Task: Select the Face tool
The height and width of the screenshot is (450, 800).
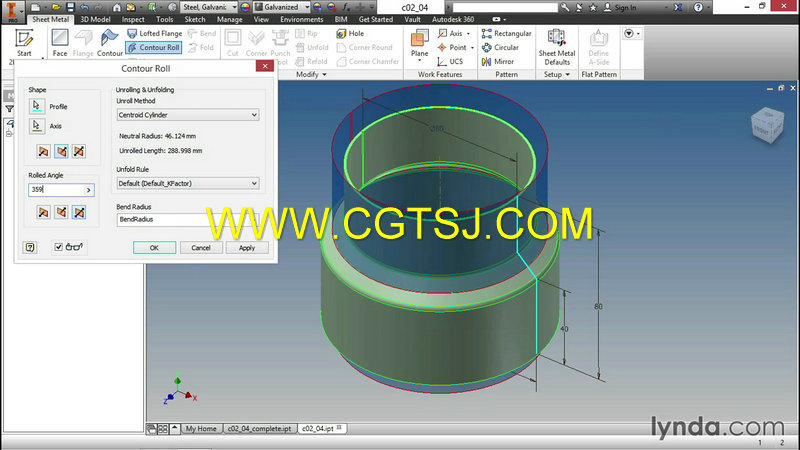Action: click(60, 43)
